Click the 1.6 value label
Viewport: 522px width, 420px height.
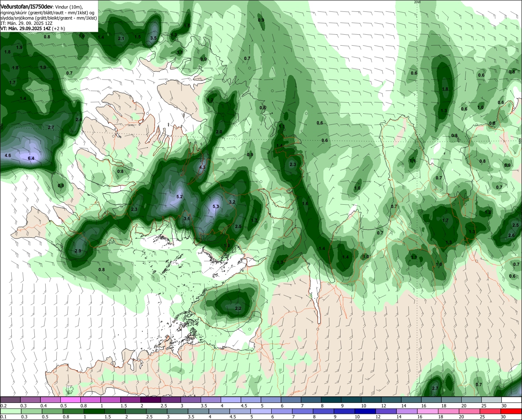305,203
